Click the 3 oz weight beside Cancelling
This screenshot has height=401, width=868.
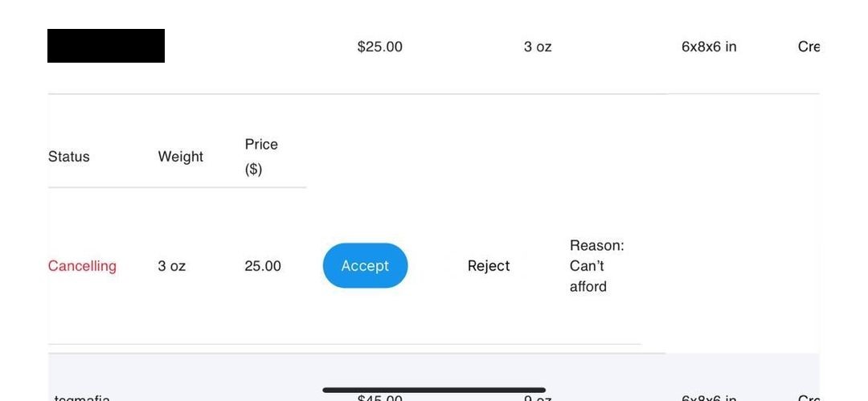171,266
